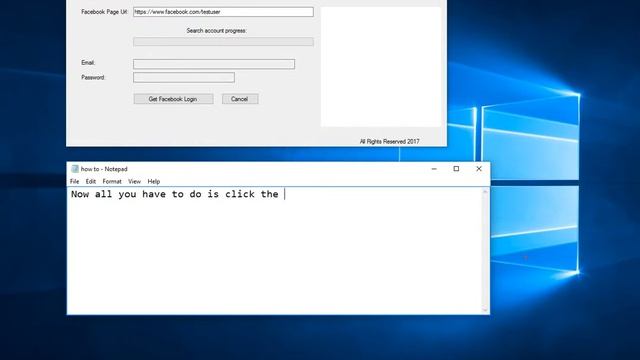This screenshot has height=360, width=640.
Task: Click the Notepad scrollbar down arrow
Action: click(485, 310)
